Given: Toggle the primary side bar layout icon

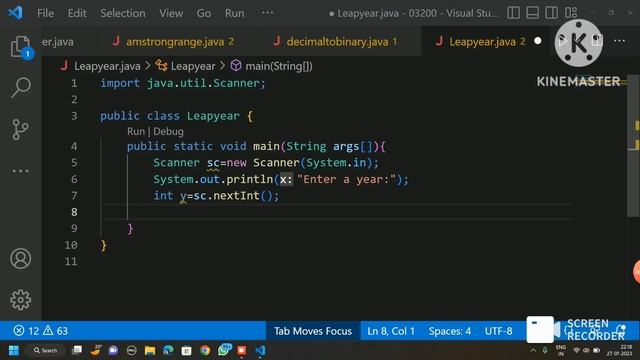Looking at the screenshot, I should click(513, 13).
